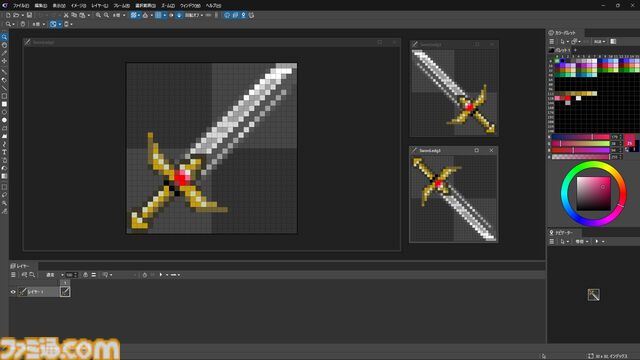The image size is (640, 360).
Task: Click the R value input field
Action: click(x=615, y=137)
